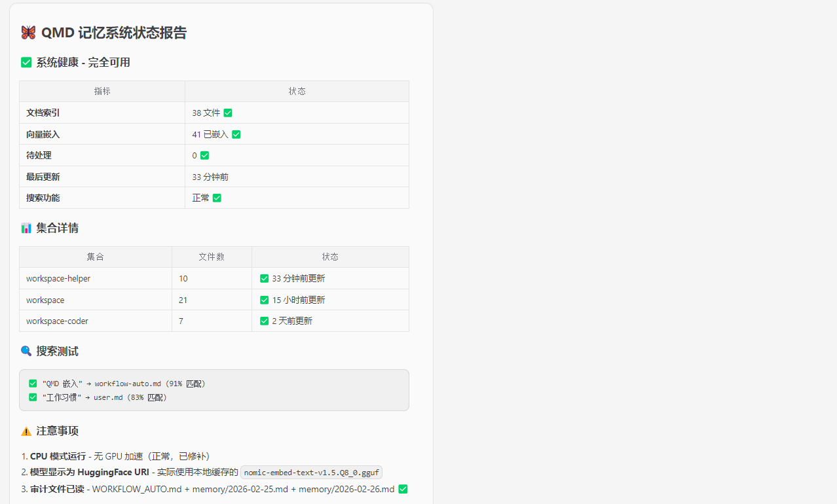Click the green checkmark next to 系统健康

point(26,62)
